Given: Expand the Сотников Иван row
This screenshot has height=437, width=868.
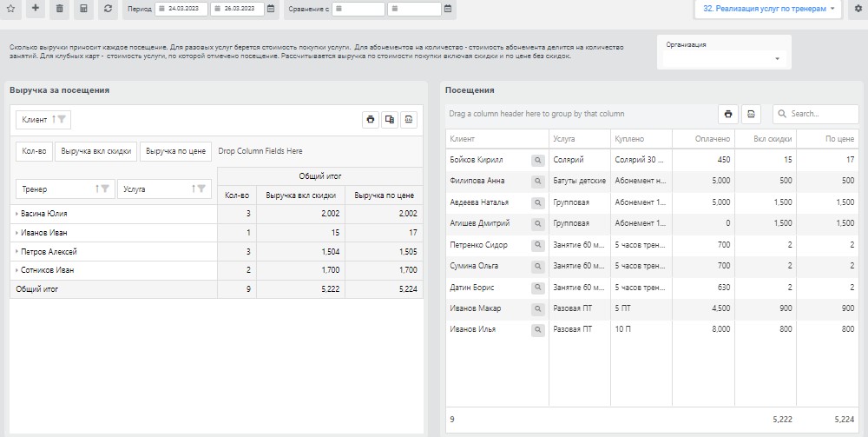Looking at the screenshot, I should tap(16, 271).
